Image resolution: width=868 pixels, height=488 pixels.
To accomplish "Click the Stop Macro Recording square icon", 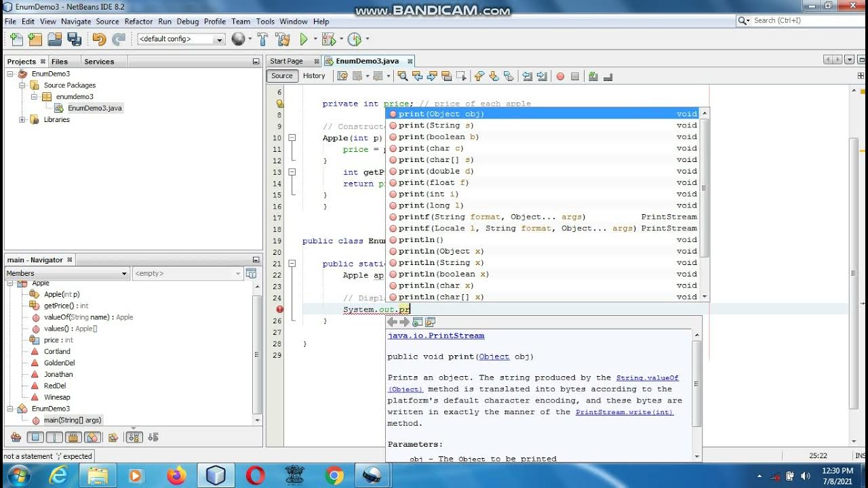I will point(575,77).
